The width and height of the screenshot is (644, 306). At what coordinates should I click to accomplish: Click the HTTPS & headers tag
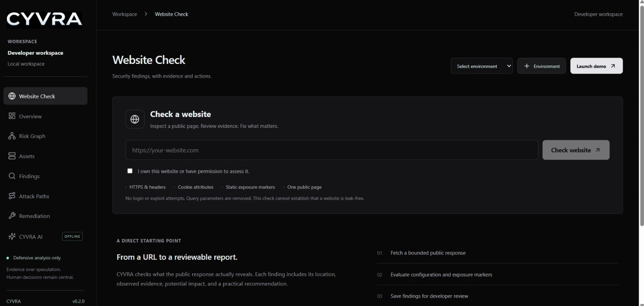(147, 187)
